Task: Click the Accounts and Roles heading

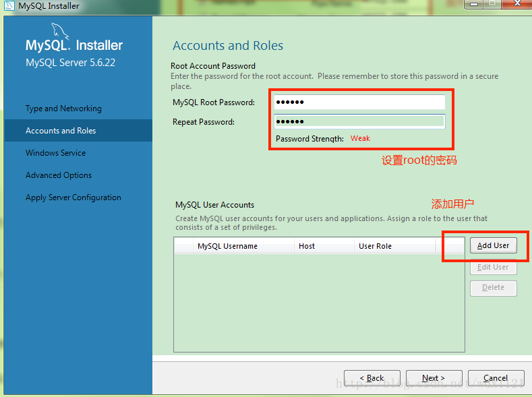Action: 228,45
